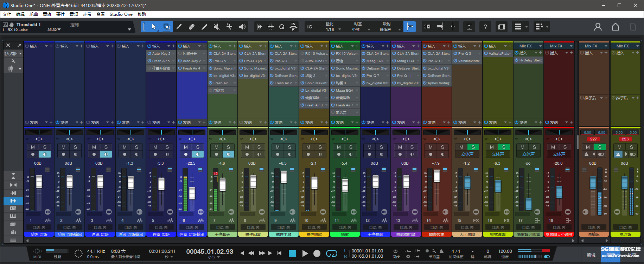Enable autoscroll arrow icon
This screenshot has height=264, width=644.
[x=440, y=27]
